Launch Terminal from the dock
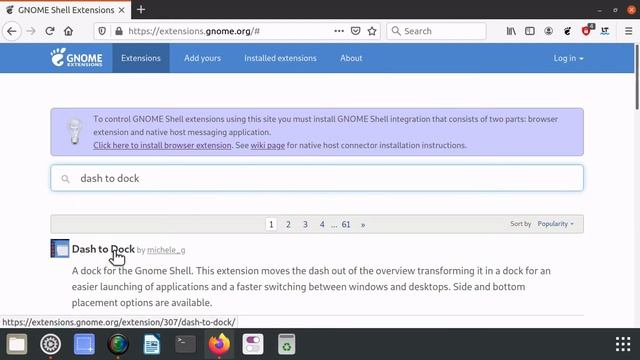Screen dimensions: 640x360 185,344
